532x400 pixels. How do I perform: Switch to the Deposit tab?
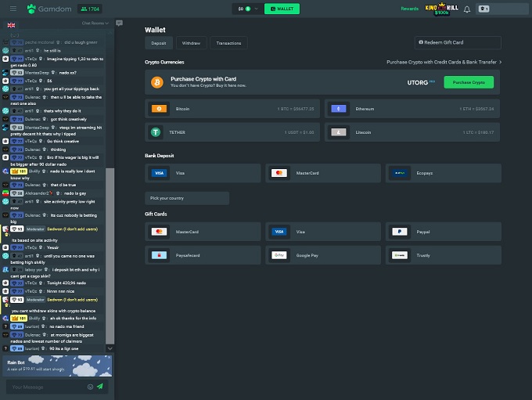159,43
